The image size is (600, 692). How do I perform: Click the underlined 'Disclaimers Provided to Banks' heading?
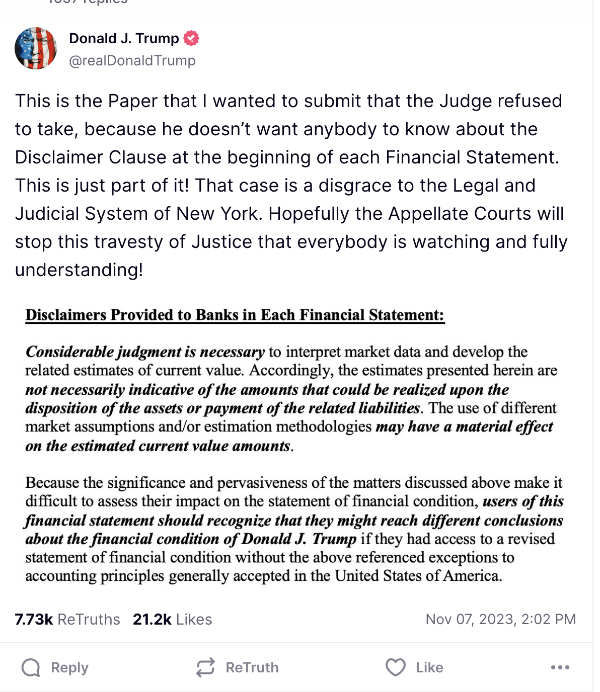pyautogui.click(x=235, y=315)
